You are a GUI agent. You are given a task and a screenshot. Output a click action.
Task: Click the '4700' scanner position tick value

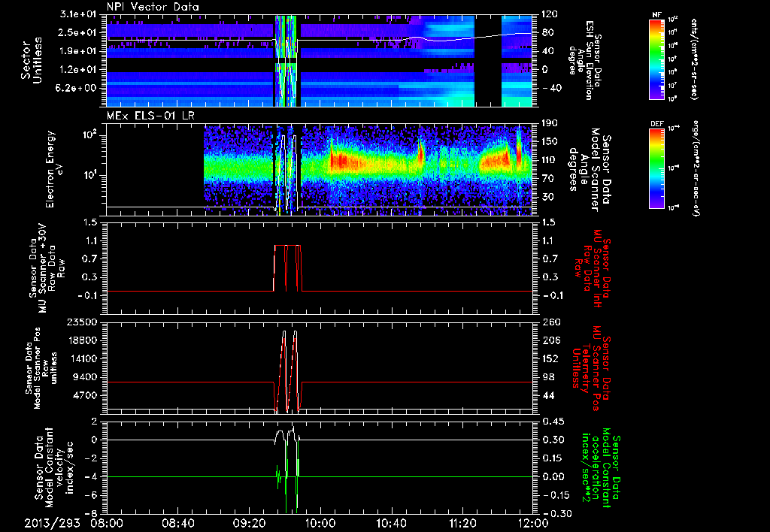click(86, 395)
